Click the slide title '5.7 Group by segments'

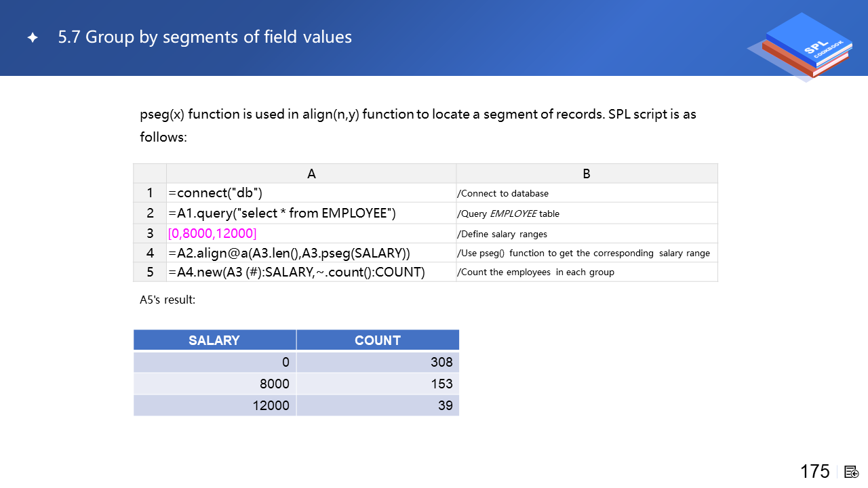(205, 37)
